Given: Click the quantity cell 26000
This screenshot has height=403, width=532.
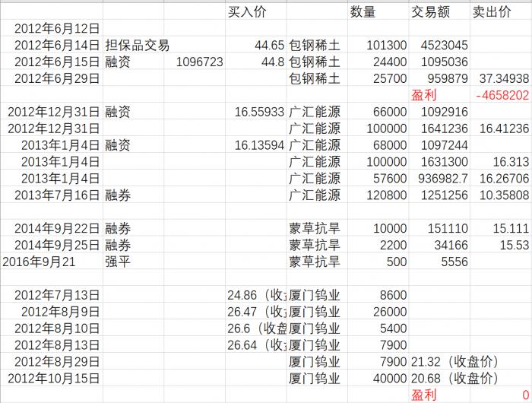Looking at the screenshot, I should coord(378,311).
